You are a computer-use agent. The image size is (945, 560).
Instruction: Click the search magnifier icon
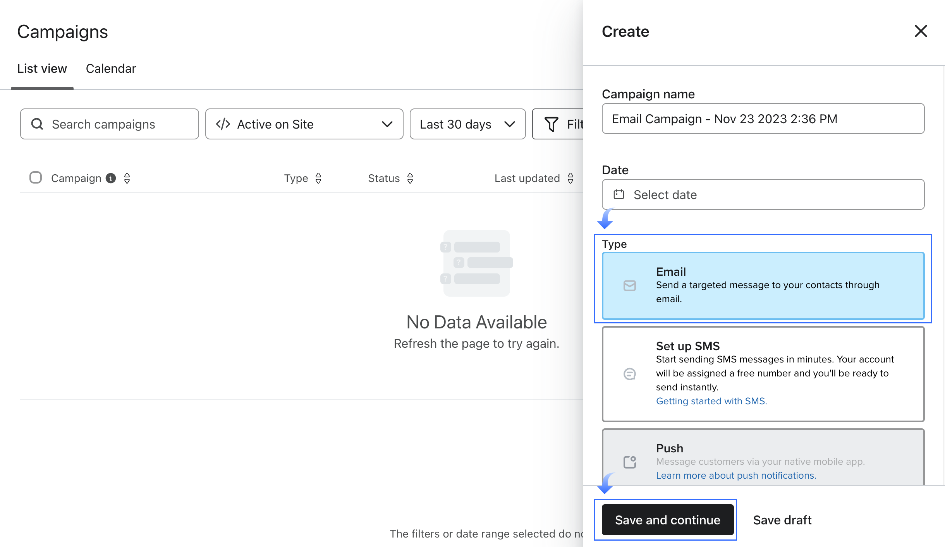37,124
